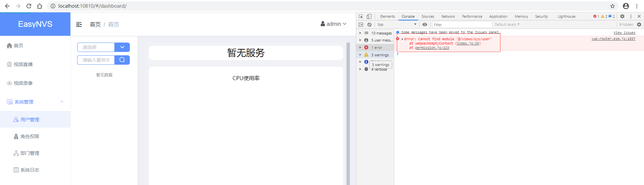The width and height of the screenshot is (644, 185).
Task: Switch to the Lighthouse tab
Action: (567, 16)
